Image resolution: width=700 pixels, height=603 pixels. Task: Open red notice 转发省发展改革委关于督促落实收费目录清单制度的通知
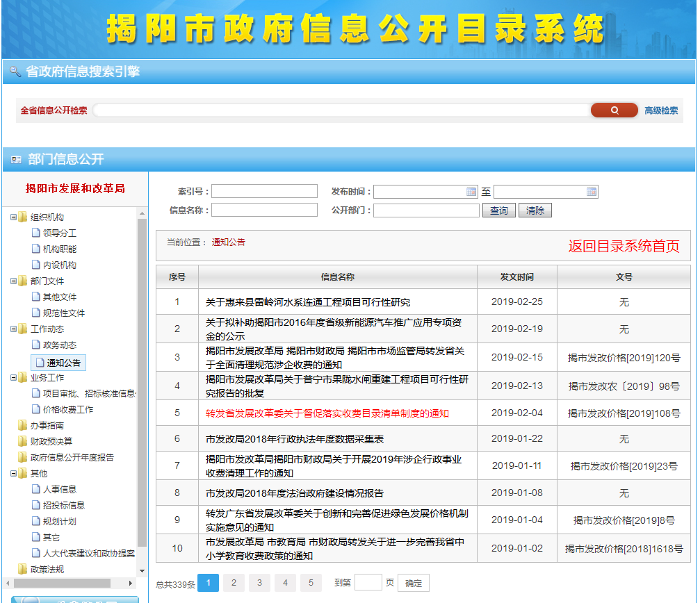(x=327, y=413)
